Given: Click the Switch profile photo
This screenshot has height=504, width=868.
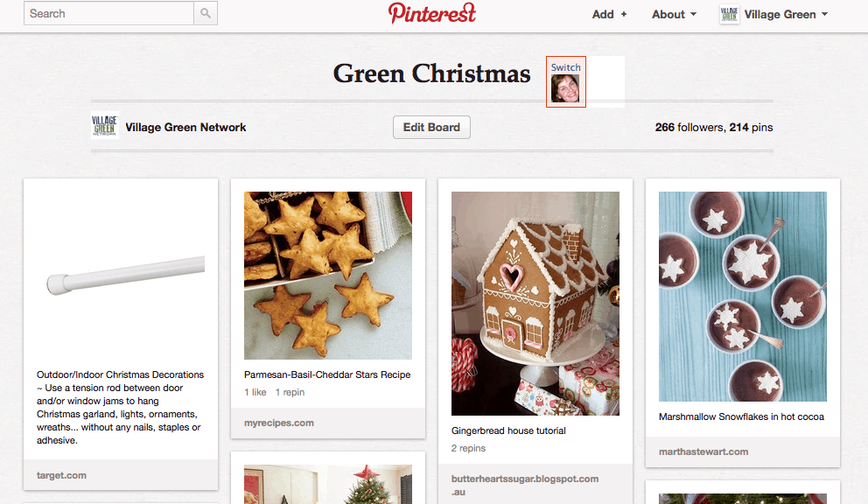Looking at the screenshot, I should [565, 88].
